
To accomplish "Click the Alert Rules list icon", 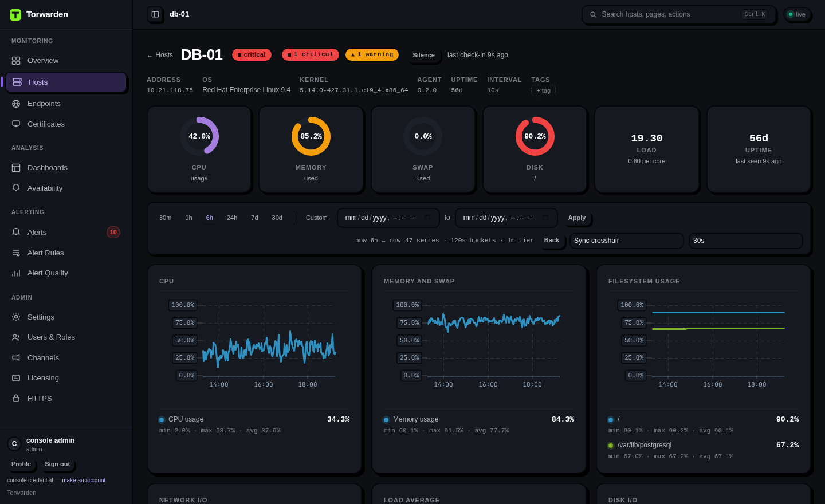I will [16, 253].
